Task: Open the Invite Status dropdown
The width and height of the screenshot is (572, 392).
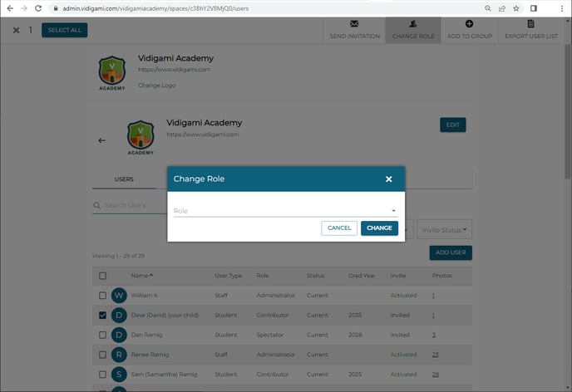Action: (444, 230)
